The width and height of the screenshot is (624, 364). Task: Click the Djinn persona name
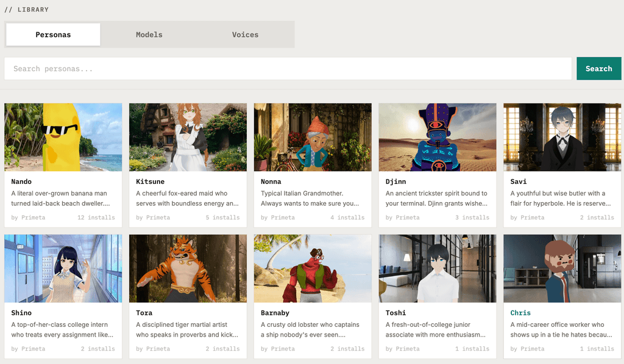click(x=395, y=181)
